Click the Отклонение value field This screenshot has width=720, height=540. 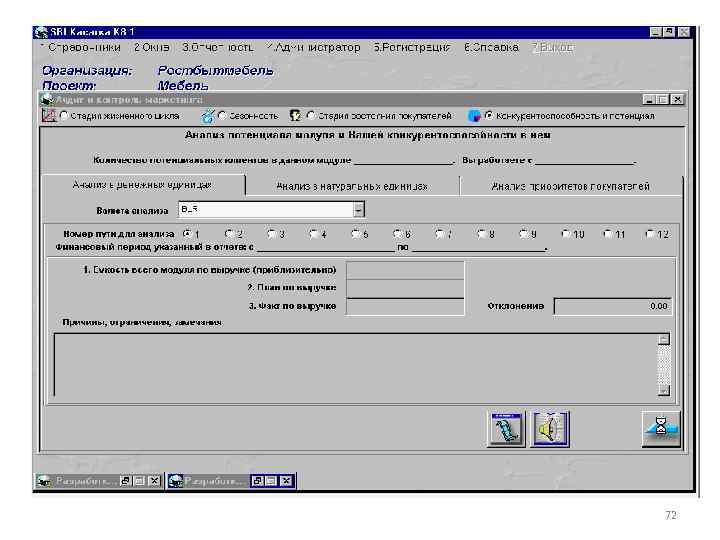point(613,306)
